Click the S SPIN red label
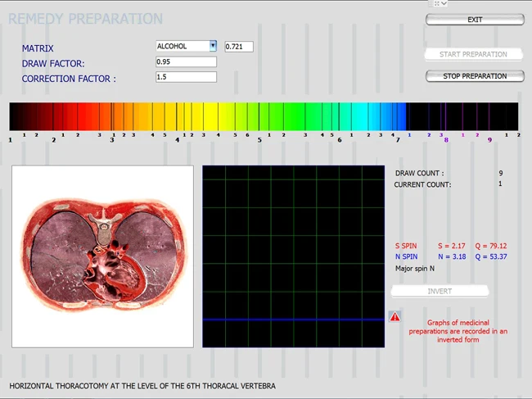Image resolution: width=532 pixels, height=399 pixels. point(407,245)
